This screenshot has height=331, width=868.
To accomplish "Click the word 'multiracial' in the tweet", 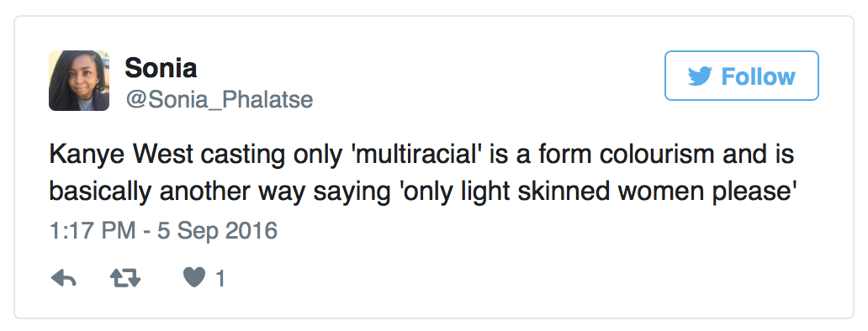I will 417,155.
